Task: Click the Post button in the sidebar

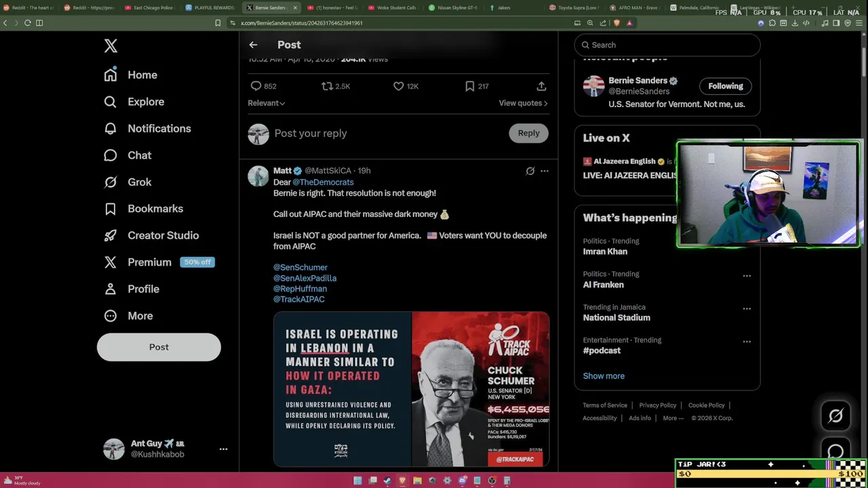Action: tap(159, 347)
